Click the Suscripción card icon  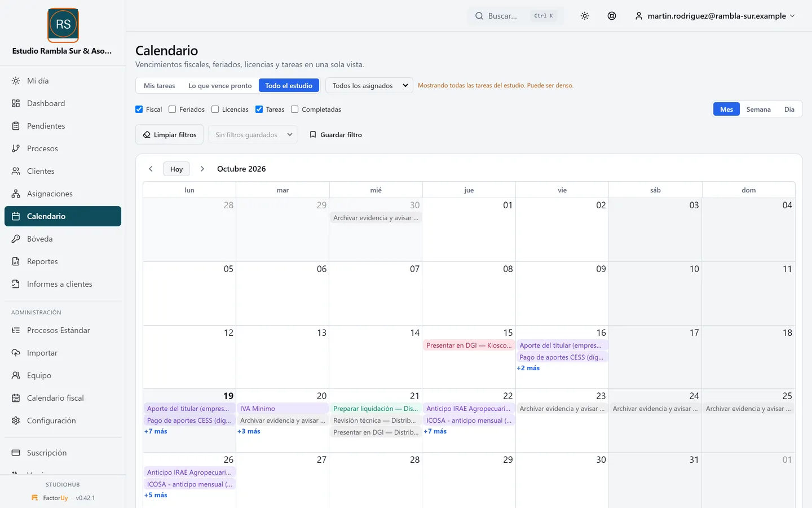[x=16, y=453]
